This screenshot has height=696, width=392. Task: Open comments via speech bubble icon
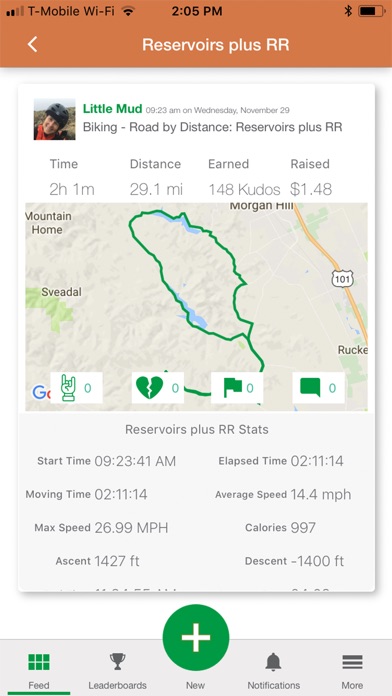pos(310,388)
